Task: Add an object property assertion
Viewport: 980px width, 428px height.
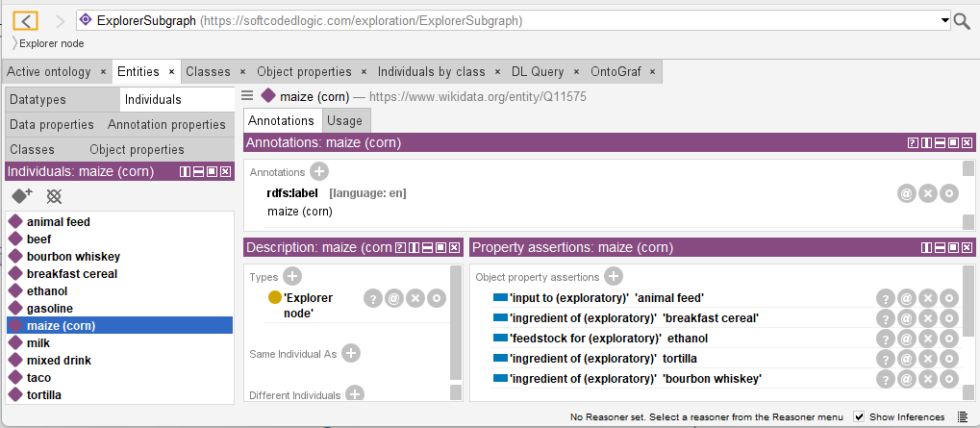Action: pos(613,276)
